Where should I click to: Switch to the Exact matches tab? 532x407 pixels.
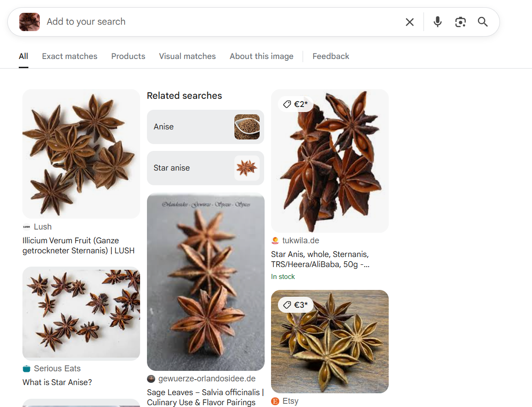pyautogui.click(x=70, y=56)
